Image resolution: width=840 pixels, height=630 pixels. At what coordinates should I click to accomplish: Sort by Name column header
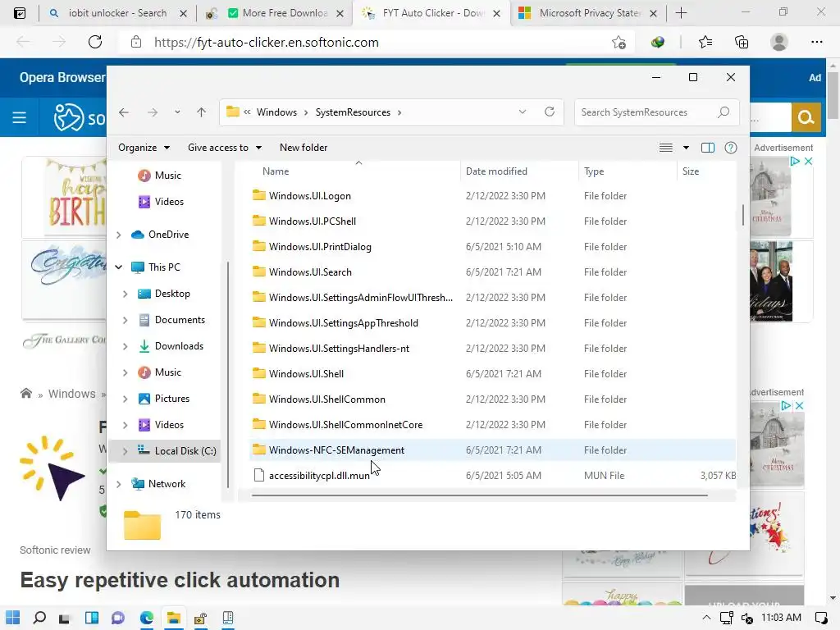276,171
